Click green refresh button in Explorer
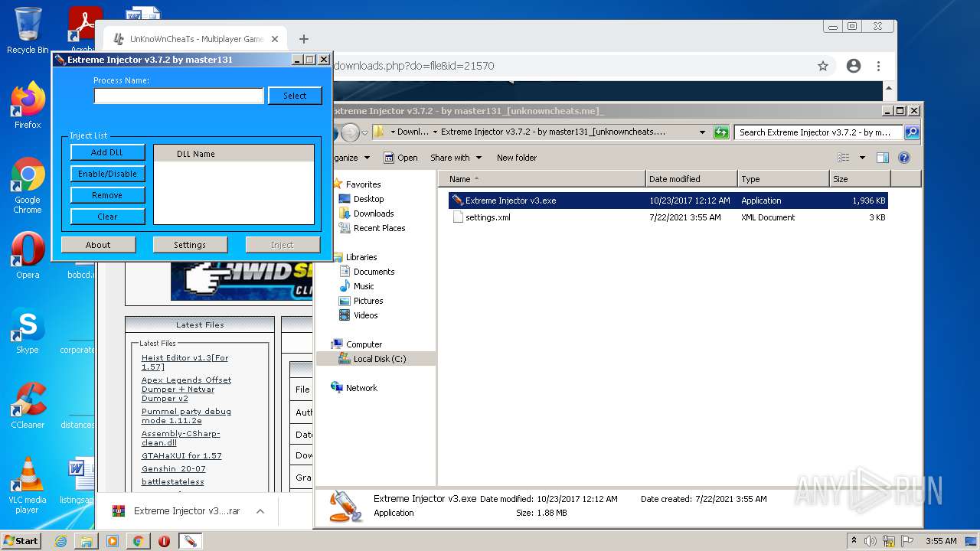 pyautogui.click(x=721, y=132)
